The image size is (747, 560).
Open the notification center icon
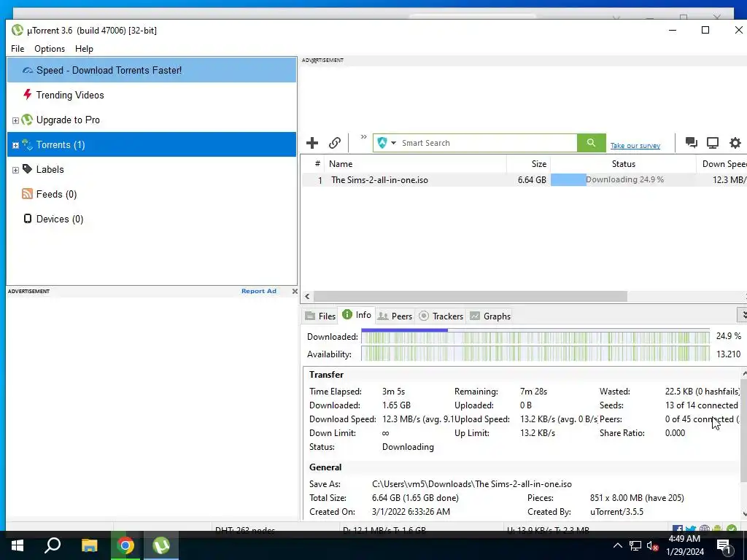tap(724, 546)
